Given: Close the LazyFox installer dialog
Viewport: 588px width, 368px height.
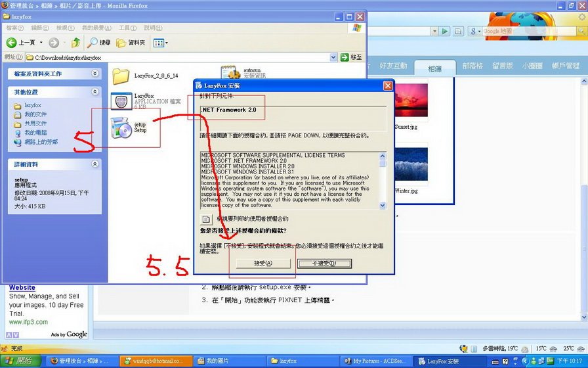Looking at the screenshot, I should [x=388, y=86].
